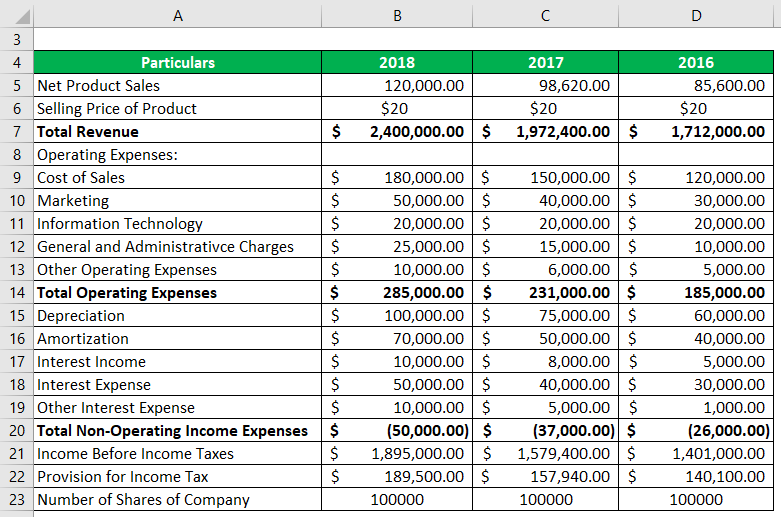781x517 pixels.
Task: Select the Cost of Sales label
Action: (177, 177)
